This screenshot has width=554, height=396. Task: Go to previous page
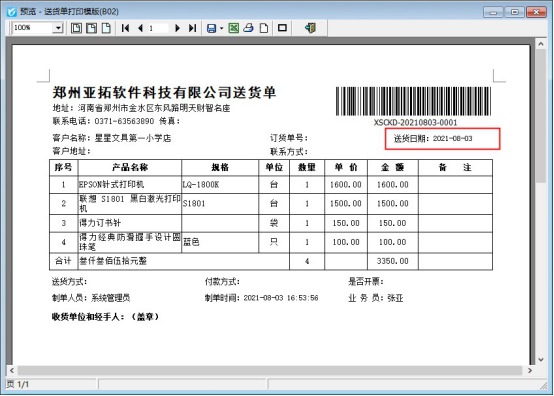[141, 28]
